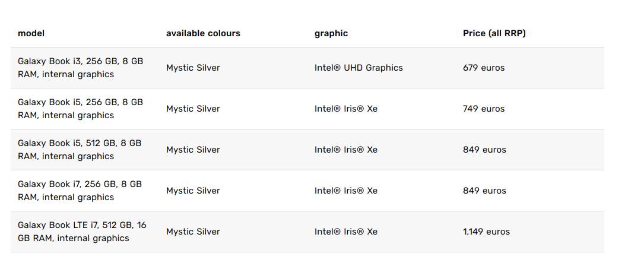The height and width of the screenshot is (269, 644).
Task: Select Mystic Silver in the Galaxy Book LTE row
Action: pyautogui.click(x=193, y=232)
